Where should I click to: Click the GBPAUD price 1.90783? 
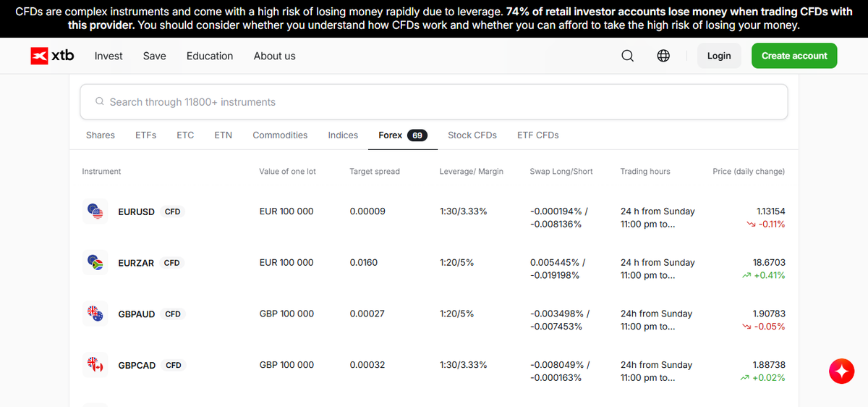point(769,314)
